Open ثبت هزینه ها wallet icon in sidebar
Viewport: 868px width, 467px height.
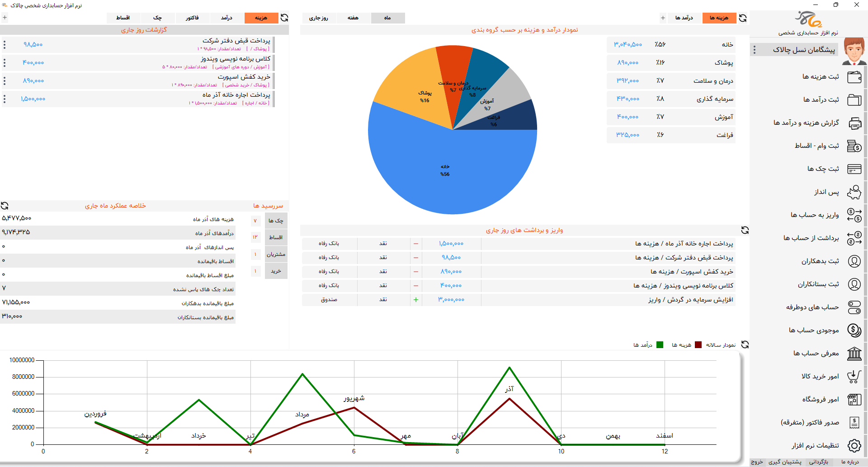854,77
